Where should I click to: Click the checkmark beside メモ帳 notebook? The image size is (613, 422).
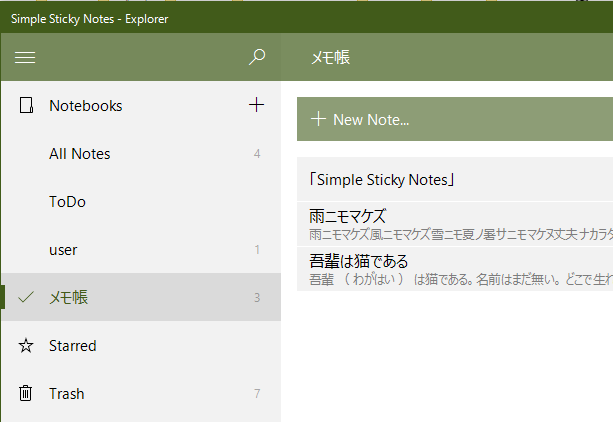[26, 297]
